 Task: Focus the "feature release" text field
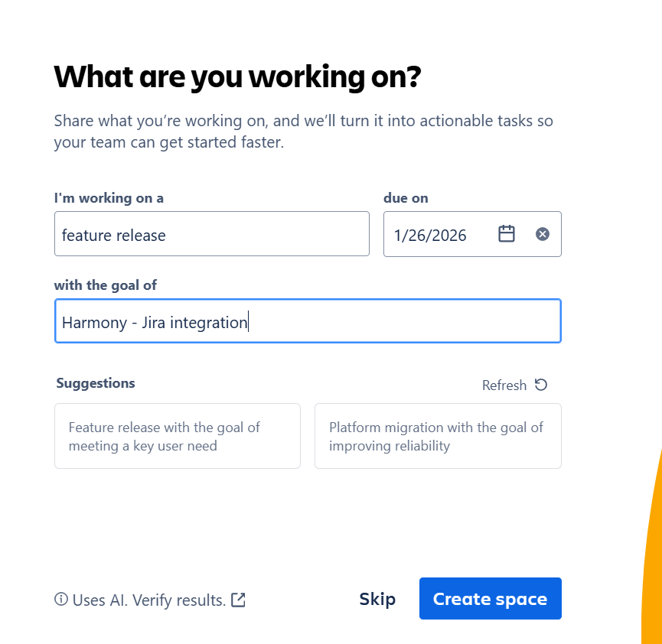click(211, 234)
